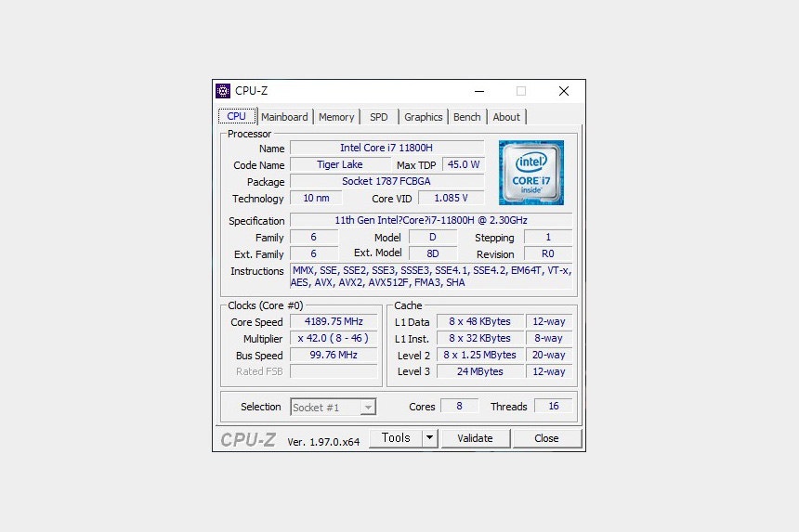This screenshot has width=799, height=532.
Task: Click the L1 Data 8 x 48 KBytes value
Action: (x=480, y=321)
